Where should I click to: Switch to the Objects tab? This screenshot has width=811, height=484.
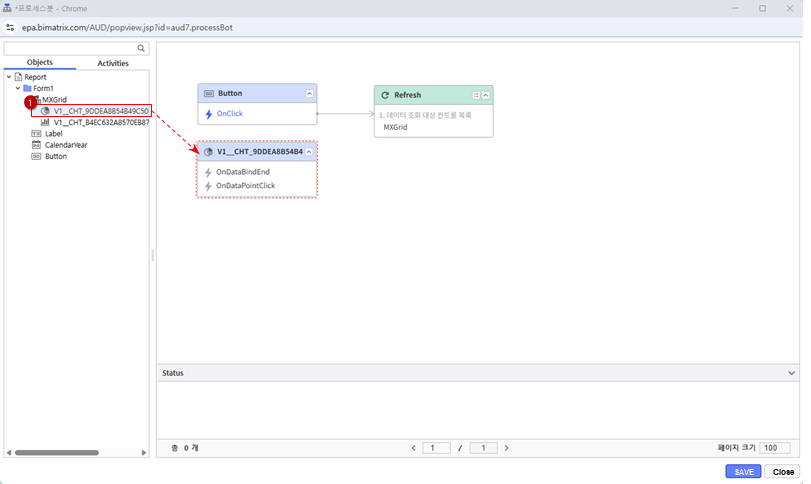tap(40, 63)
